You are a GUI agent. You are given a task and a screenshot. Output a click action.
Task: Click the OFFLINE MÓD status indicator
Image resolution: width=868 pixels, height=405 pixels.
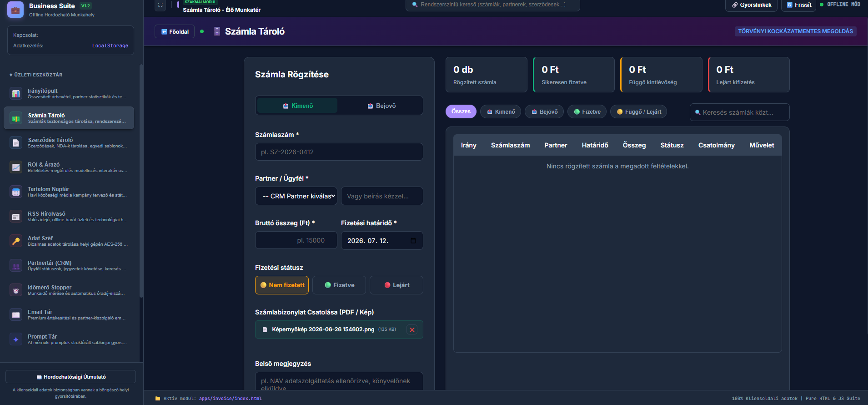[840, 5]
